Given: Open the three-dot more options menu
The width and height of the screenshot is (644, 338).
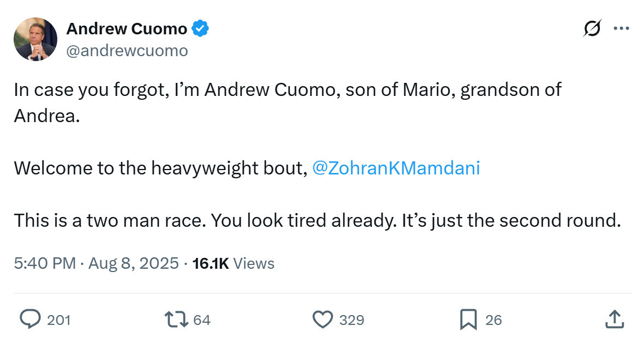Looking at the screenshot, I should click(621, 28).
